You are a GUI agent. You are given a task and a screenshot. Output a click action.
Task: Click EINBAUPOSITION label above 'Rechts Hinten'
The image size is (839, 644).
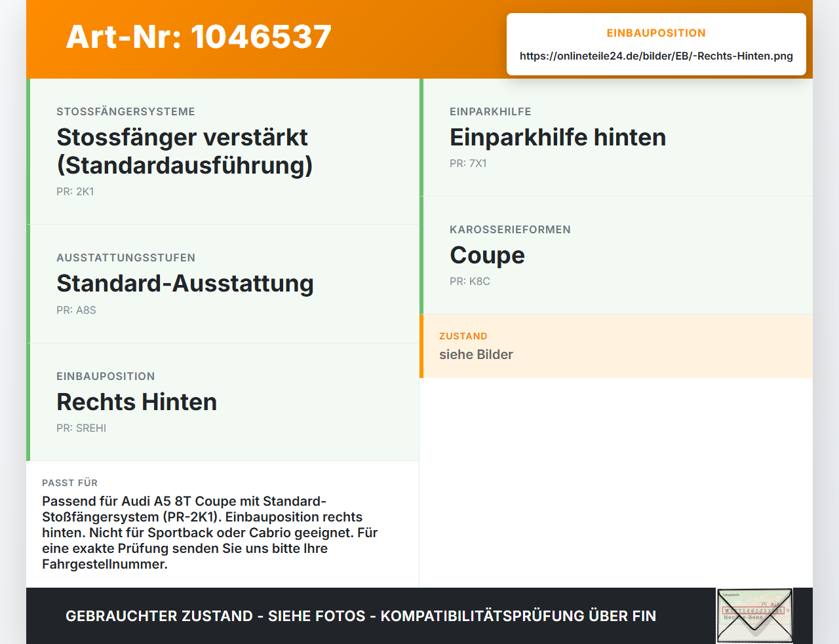tap(106, 376)
